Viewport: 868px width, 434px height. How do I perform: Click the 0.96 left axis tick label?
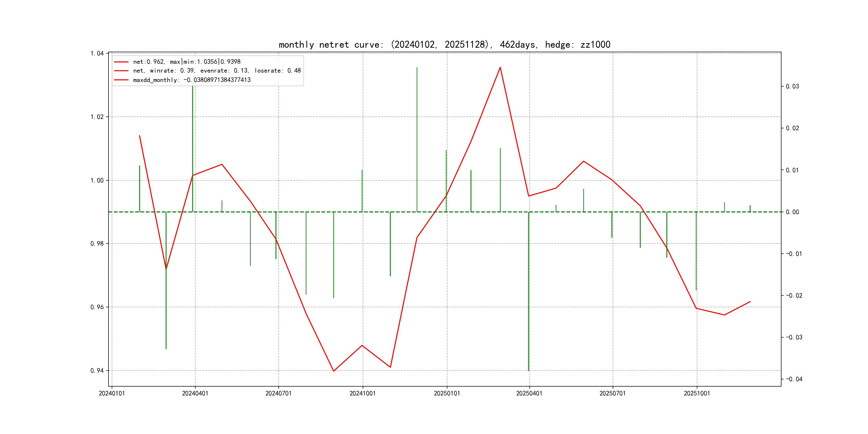[x=97, y=307]
